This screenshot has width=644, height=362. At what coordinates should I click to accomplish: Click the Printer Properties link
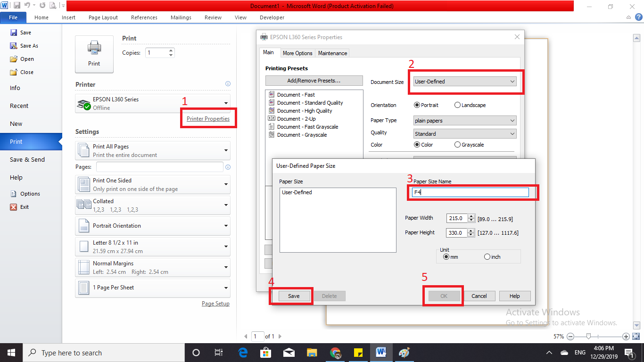(208, 119)
